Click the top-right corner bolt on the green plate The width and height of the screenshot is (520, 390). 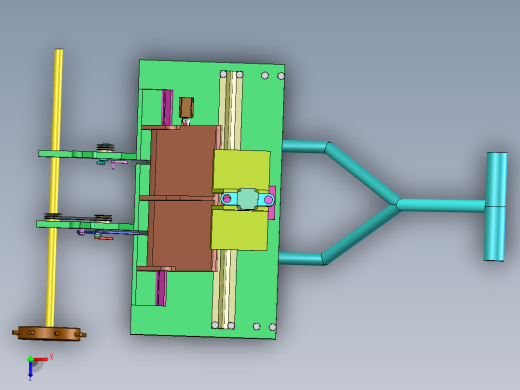pos(281,76)
